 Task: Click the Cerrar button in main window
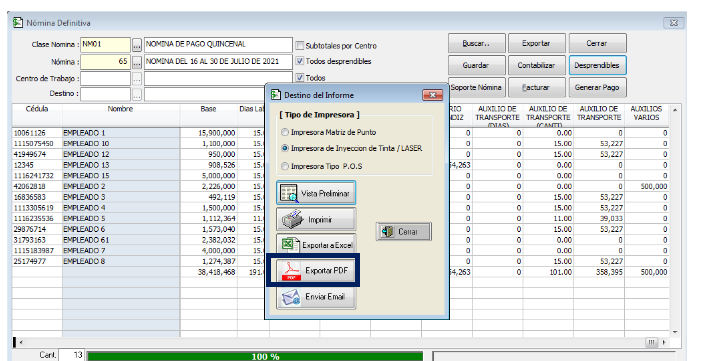[597, 43]
